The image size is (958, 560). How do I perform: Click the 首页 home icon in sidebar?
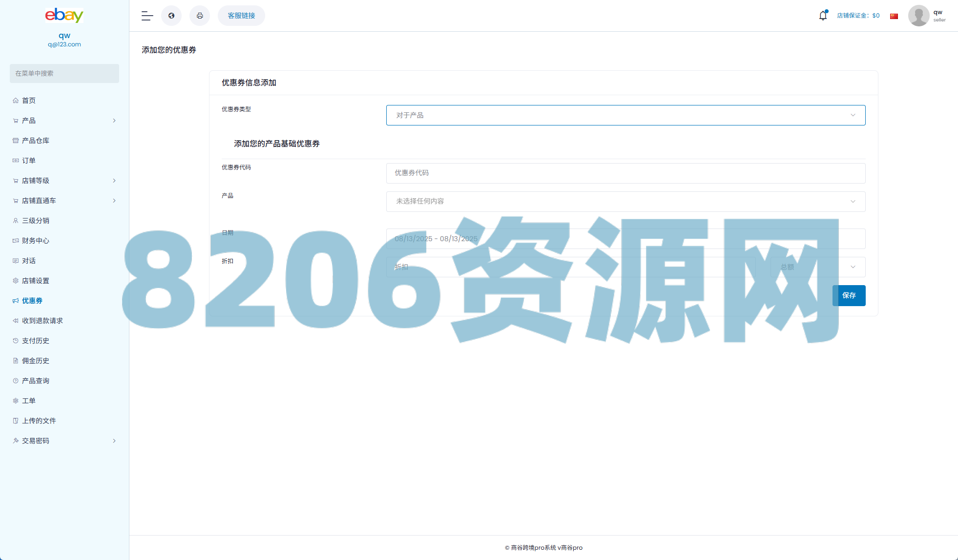pyautogui.click(x=16, y=101)
